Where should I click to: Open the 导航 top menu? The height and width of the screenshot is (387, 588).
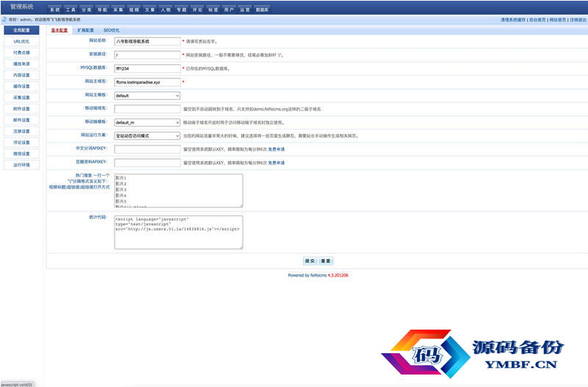102,10
